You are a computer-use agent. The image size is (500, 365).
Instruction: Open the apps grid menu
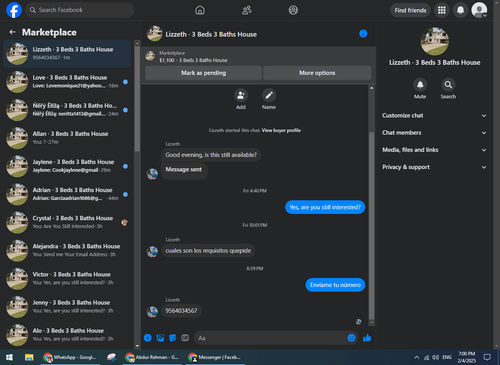442,10
